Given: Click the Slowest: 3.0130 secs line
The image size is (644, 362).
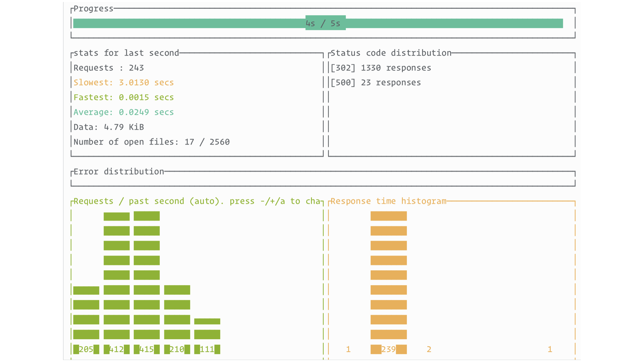Looking at the screenshot, I should pyautogui.click(x=123, y=82).
